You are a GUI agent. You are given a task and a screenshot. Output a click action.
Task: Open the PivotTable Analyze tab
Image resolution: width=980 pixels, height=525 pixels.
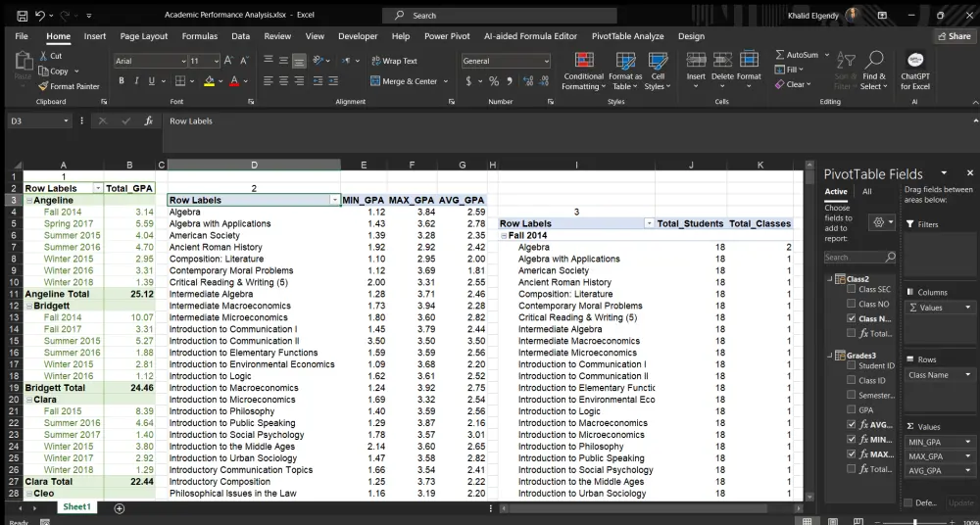click(627, 36)
